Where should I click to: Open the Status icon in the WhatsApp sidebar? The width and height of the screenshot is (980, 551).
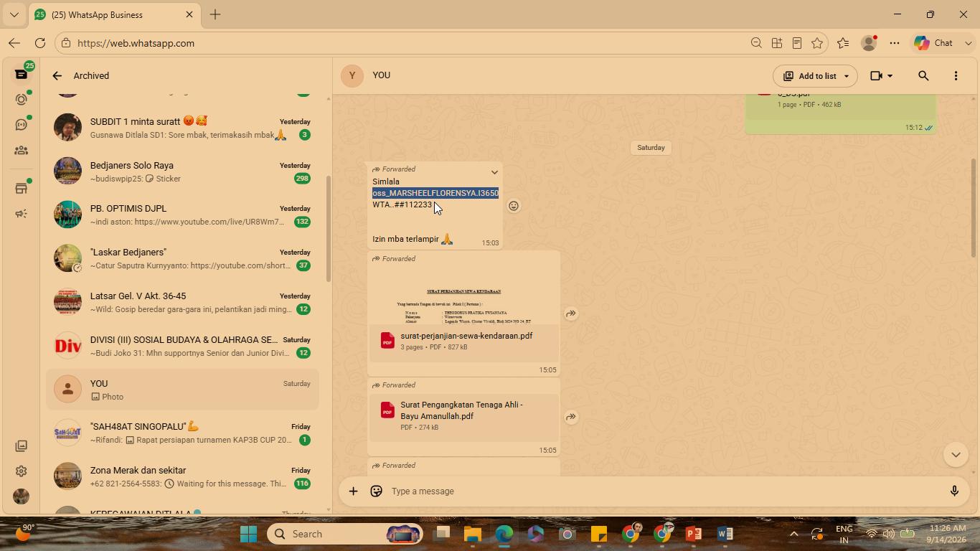[x=22, y=99]
